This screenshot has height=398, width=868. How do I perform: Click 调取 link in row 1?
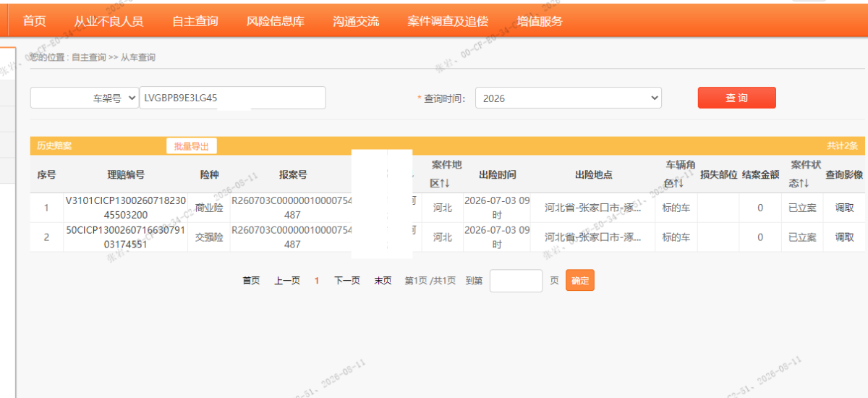845,208
